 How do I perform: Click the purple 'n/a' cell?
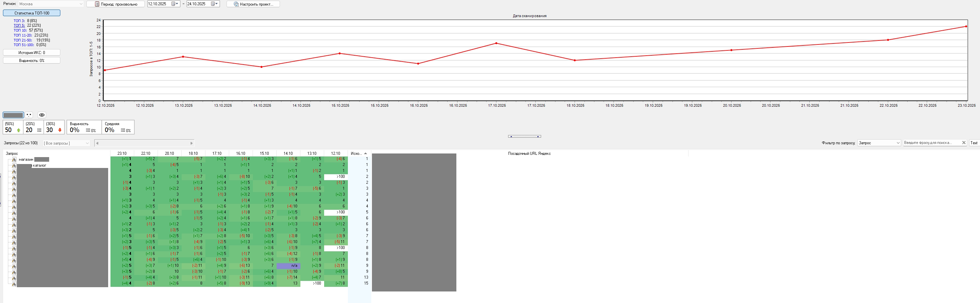(289, 266)
